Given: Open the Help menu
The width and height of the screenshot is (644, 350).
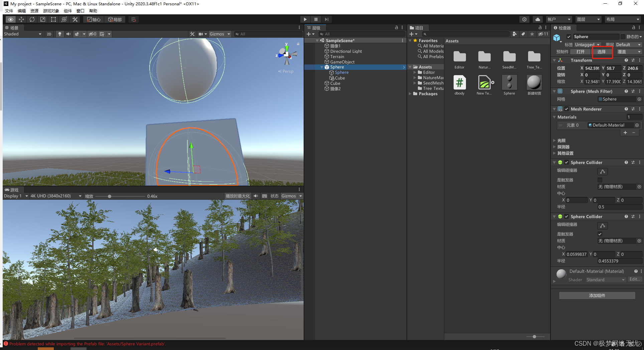Looking at the screenshot, I should pos(93,11).
